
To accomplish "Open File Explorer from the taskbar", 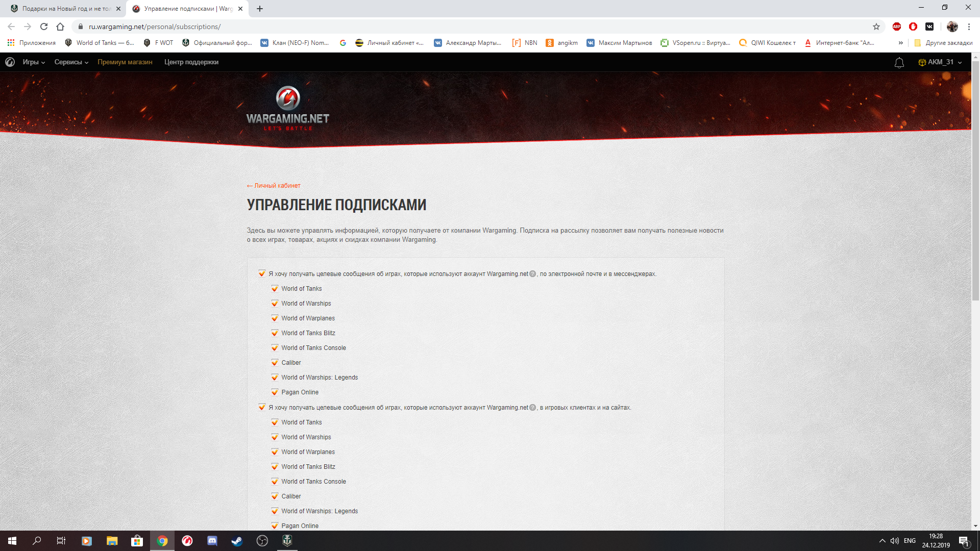I will (112, 541).
